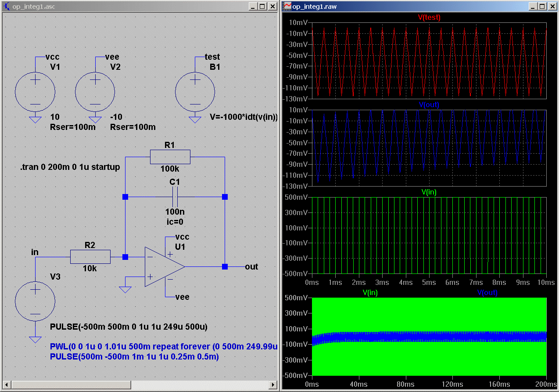The width and height of the screenshot is (559, 392).
Task: Select the U1 op-amp triangle
Action: point(165,266)
